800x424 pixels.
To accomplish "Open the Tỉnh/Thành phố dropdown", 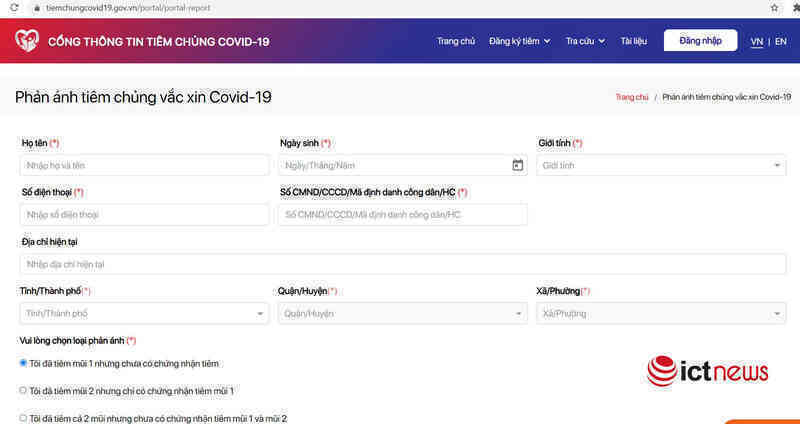I will pos(144,313).
